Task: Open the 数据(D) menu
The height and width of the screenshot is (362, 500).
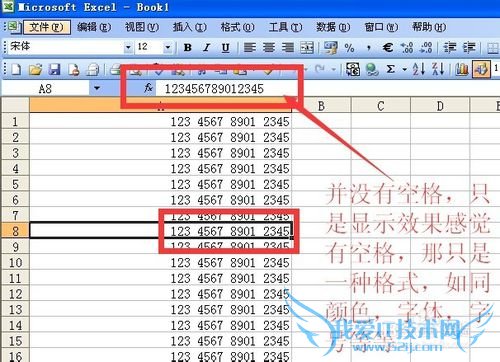Action: point(333,27)
